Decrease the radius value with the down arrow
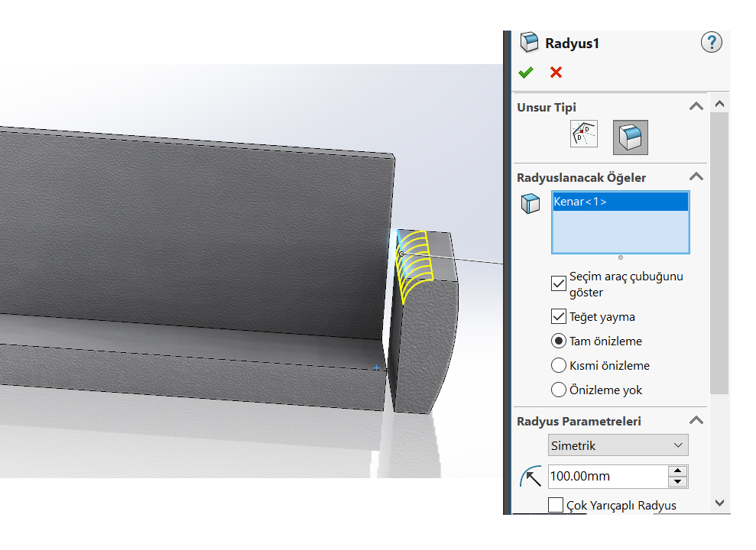The image size is (756, 550). 678,482
